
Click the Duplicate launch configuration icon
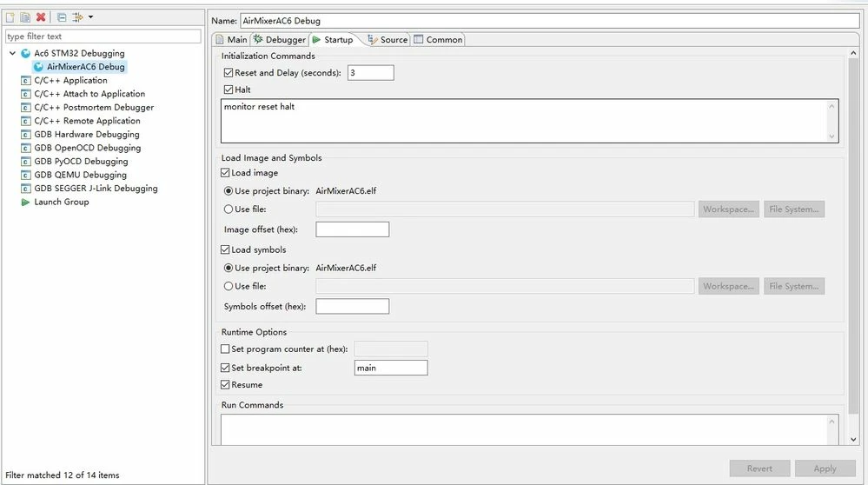tap(25, 17)
